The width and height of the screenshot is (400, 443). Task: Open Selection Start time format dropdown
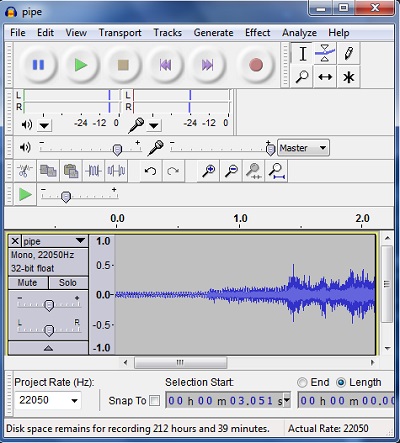click(x=286, y=400)
